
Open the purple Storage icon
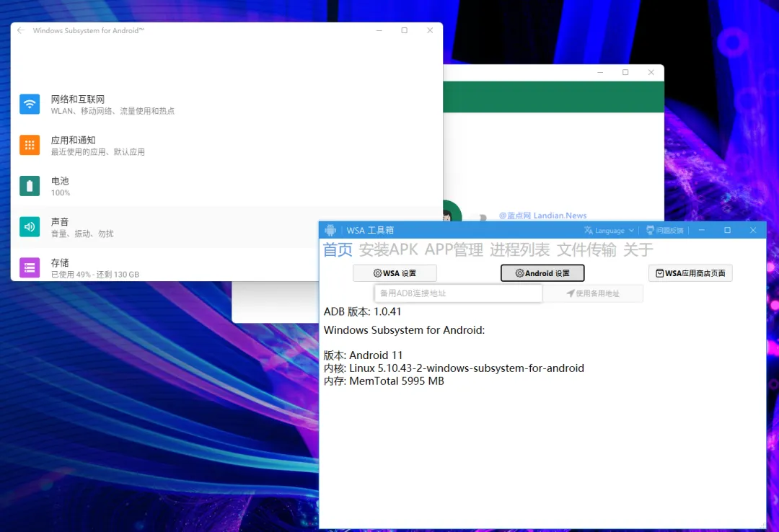30,267
